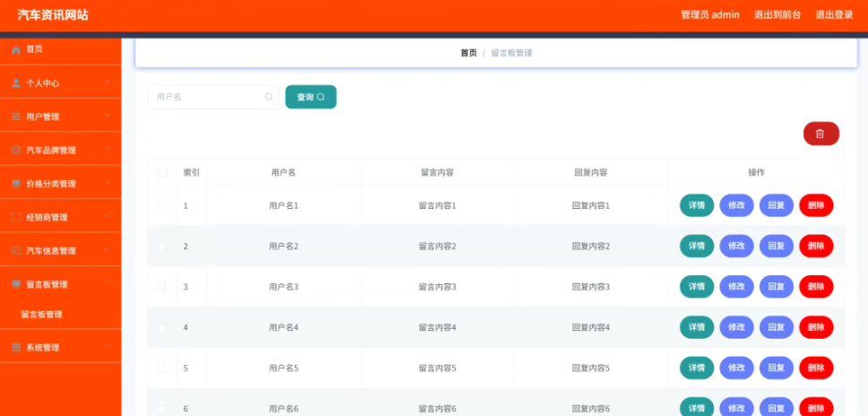Viewport: 868px width, 416px height.
Task: Click the icon beside 价格分类管理
Action: point(16,184)
